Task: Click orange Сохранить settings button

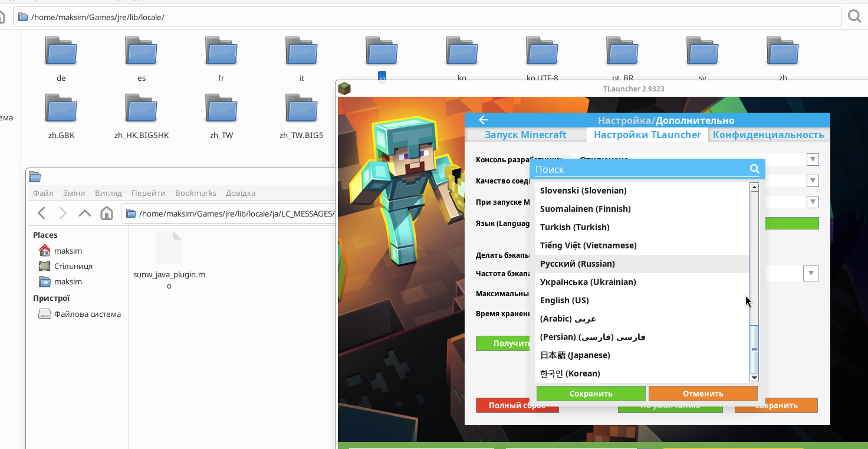Action: [x=776, y=405]
